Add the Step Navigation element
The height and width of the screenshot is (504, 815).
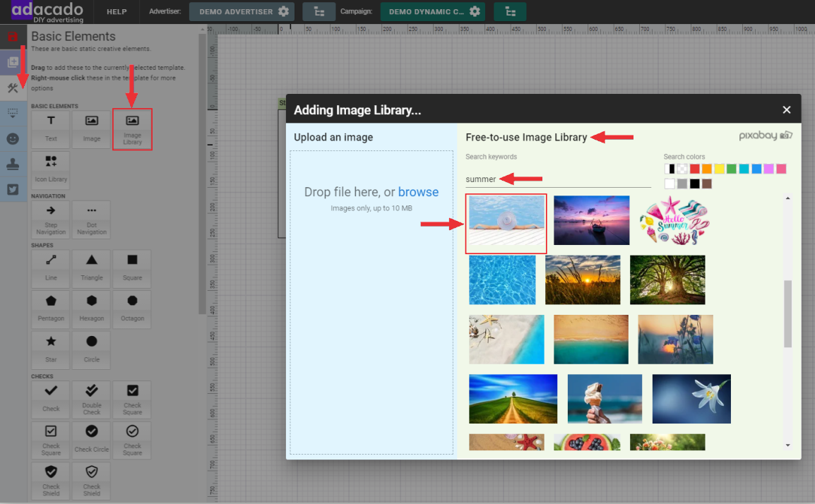pyautogui.click(x=50, y=220)
